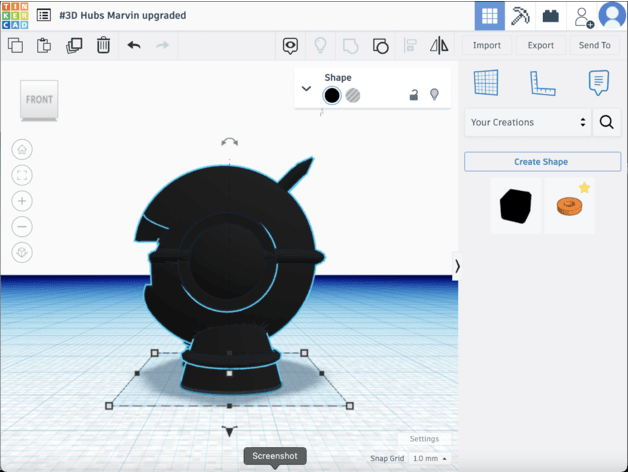628x472 pixels.
Task: Click the Paste icon in toolbar
Action: tap(44, 45)
